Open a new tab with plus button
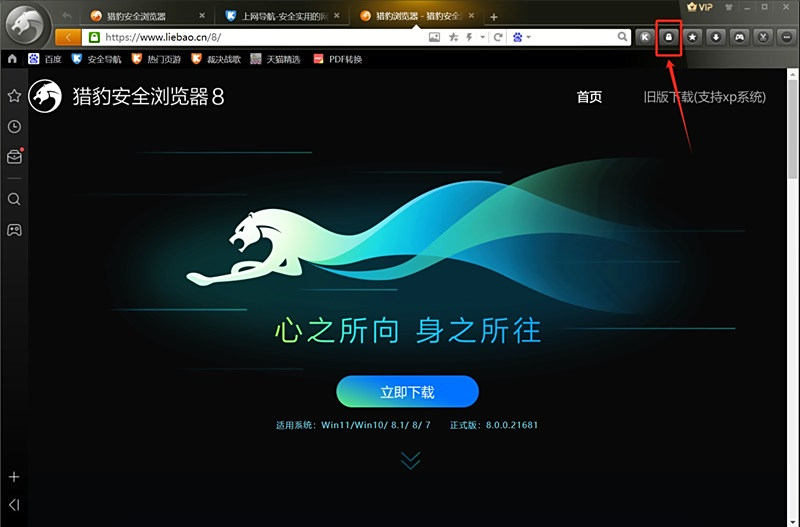 coord(493,17)
